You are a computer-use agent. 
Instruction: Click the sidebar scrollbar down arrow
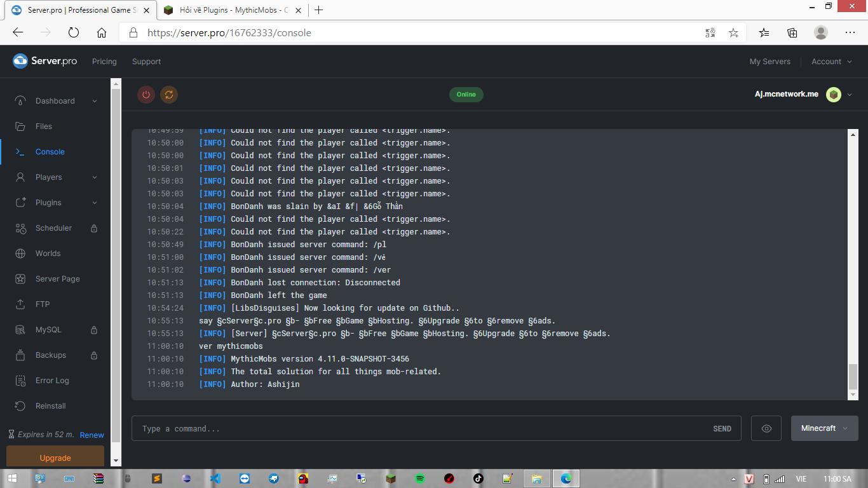coord(116,461)
